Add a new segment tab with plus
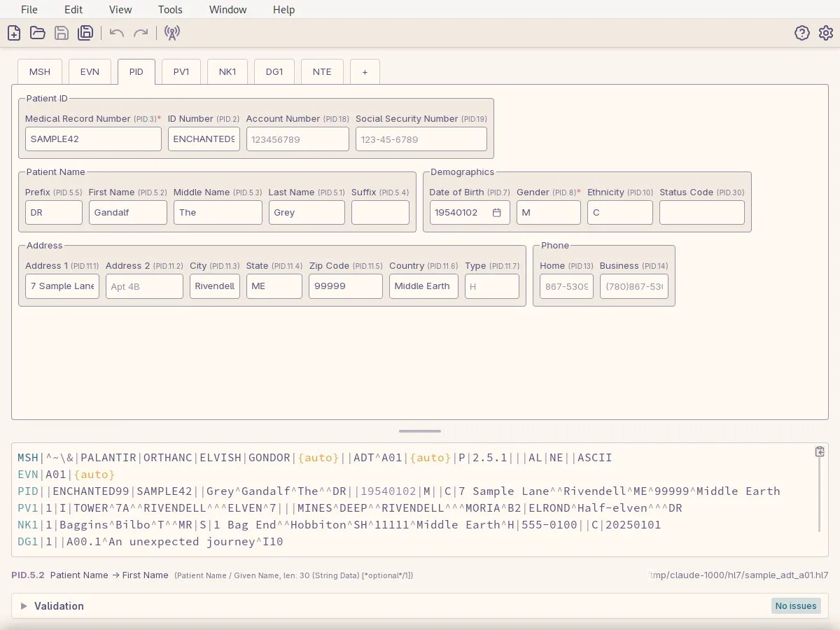 coord(365,72)
